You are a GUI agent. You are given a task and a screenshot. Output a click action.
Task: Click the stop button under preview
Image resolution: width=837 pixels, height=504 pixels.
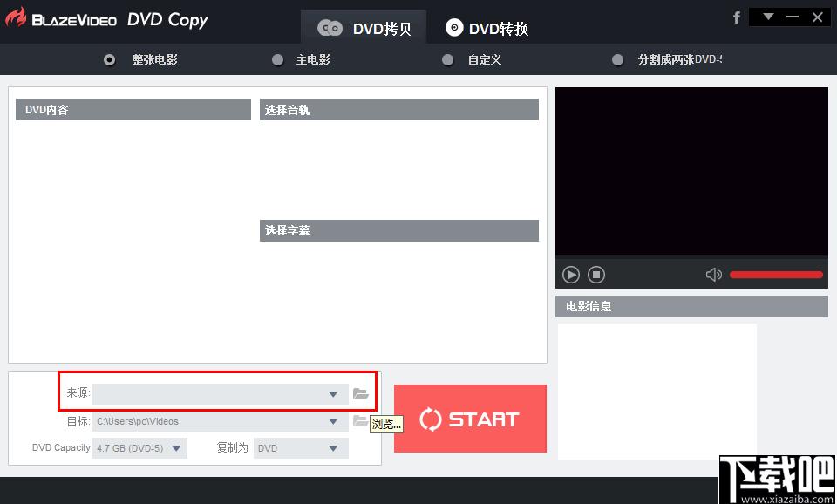pos(596,275)
